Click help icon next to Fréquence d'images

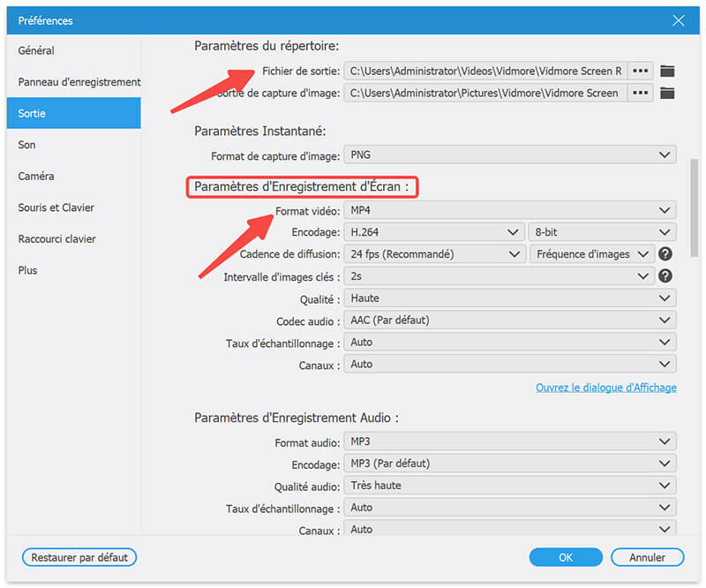[x=666, y=254]
